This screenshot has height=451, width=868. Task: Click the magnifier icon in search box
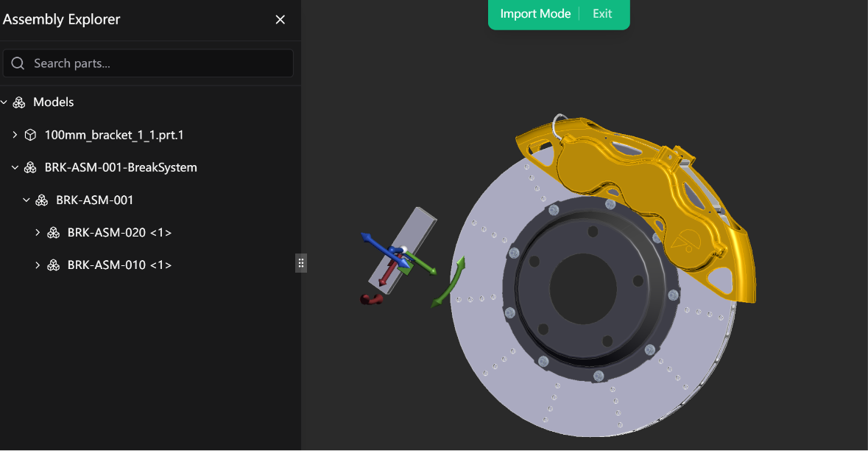click(18, 63)
